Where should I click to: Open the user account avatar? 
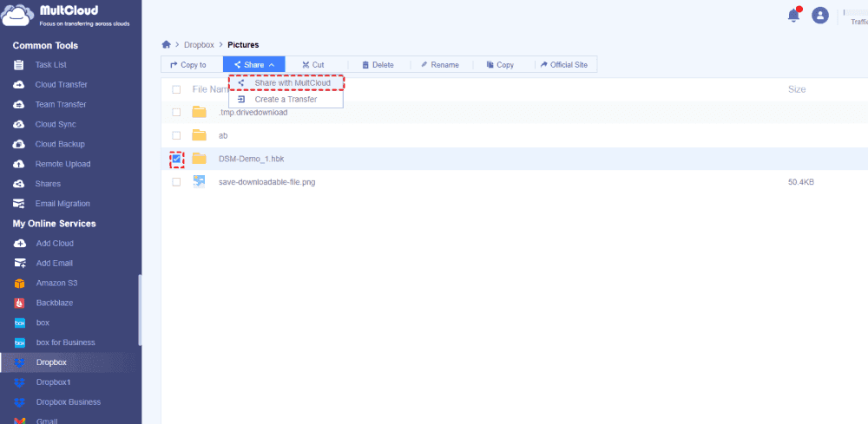pos(820,16)
